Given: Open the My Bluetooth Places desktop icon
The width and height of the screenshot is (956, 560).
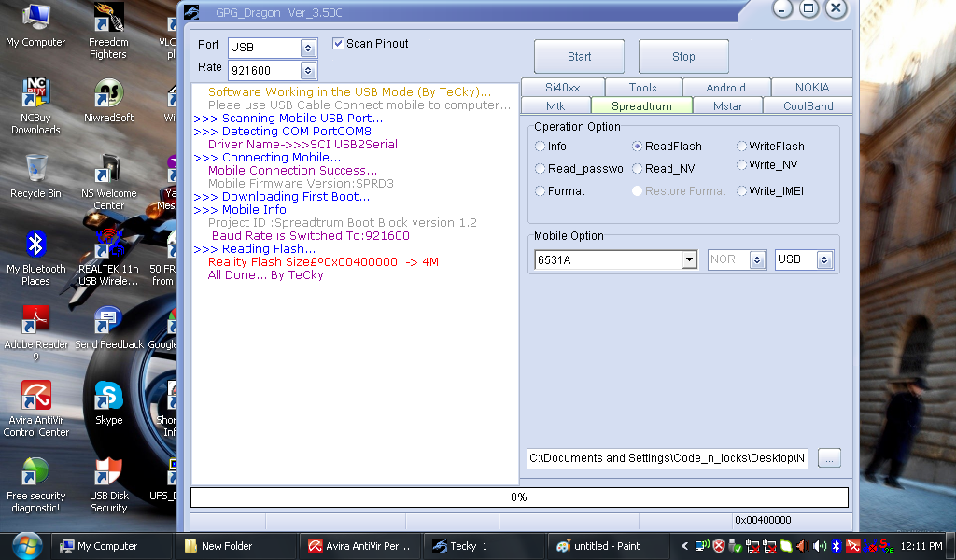Looking at the screenshot, I should coord(36,258).
